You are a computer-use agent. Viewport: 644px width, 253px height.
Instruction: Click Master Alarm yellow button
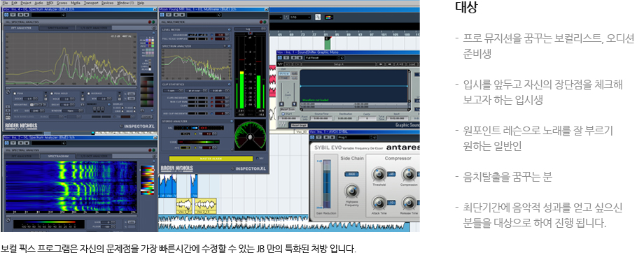[x=211, y=158]
